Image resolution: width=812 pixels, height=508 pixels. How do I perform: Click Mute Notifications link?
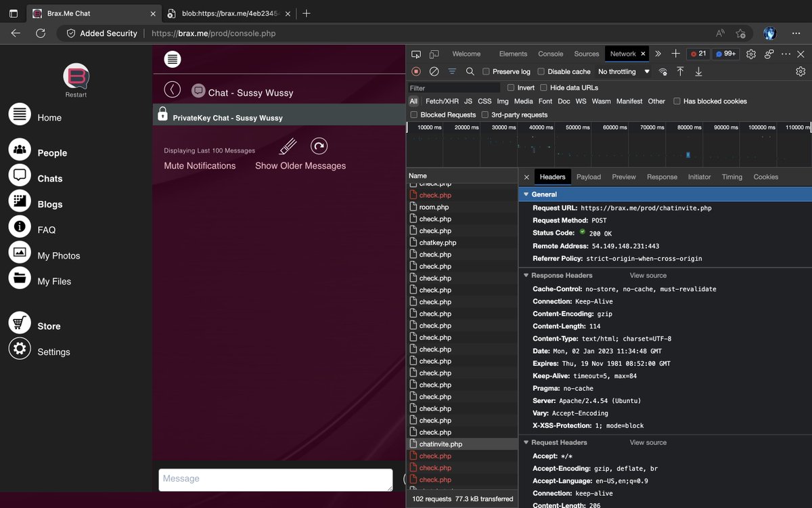point(200,166)
